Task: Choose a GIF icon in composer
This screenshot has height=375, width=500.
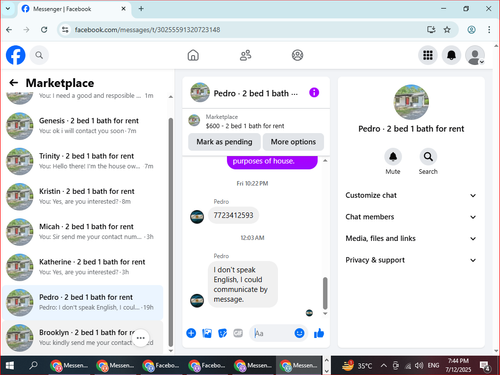Action: (x=238, y=333)
